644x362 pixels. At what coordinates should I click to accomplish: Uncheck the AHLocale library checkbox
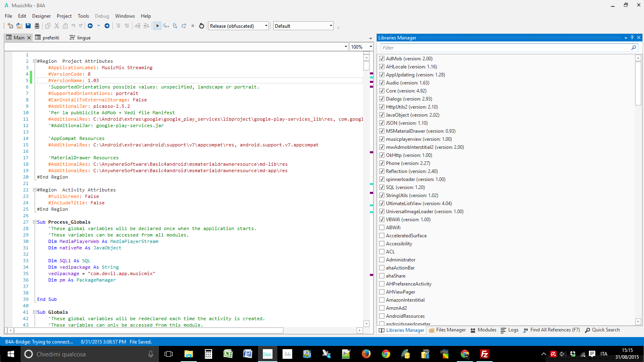(382, 67)
